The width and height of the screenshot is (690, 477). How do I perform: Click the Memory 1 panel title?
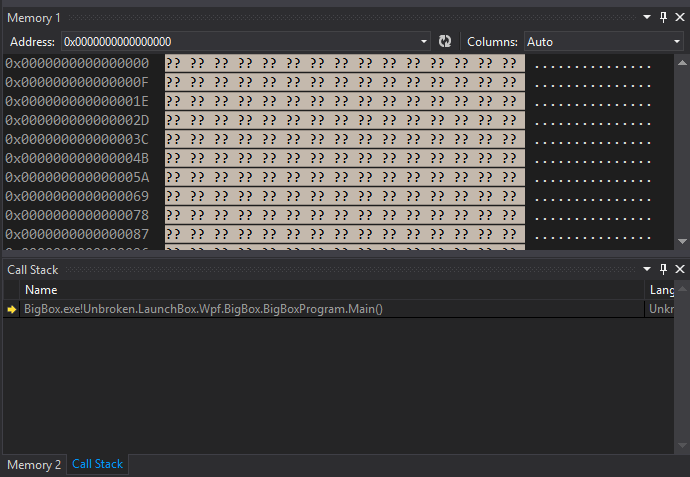click(x=34, y=18)
